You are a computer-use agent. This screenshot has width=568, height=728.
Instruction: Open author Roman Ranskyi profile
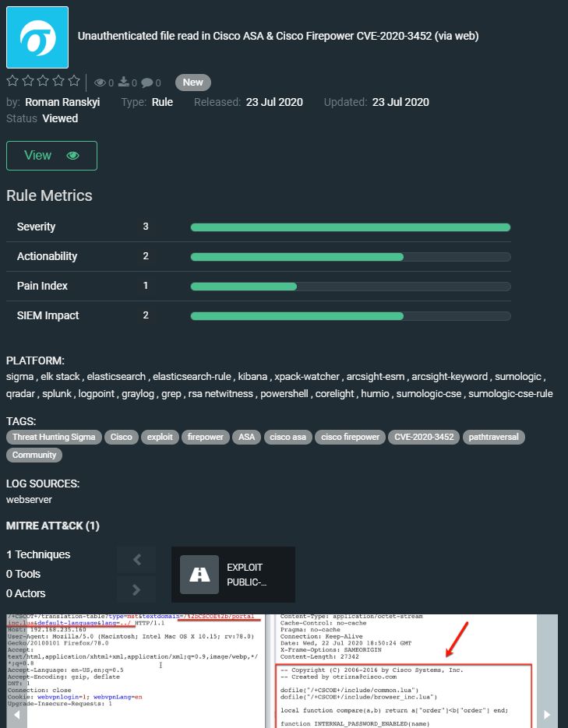[x=62, y=102]
